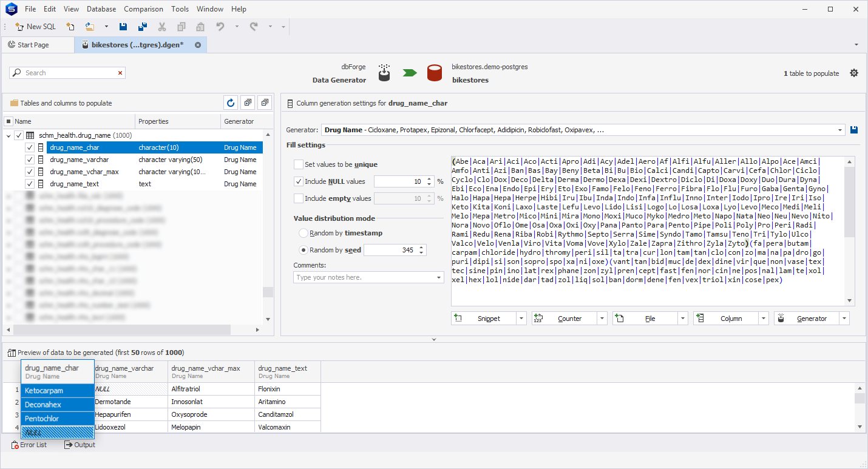868x469 pixels.
Task: Open the Edit menu
Action: point(50,9)
